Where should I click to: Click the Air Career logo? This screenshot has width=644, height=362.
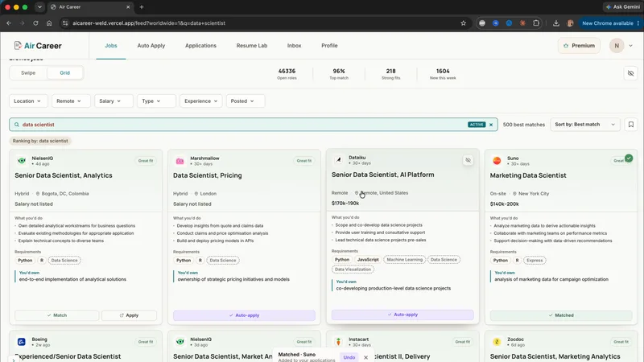pos(38,46)
